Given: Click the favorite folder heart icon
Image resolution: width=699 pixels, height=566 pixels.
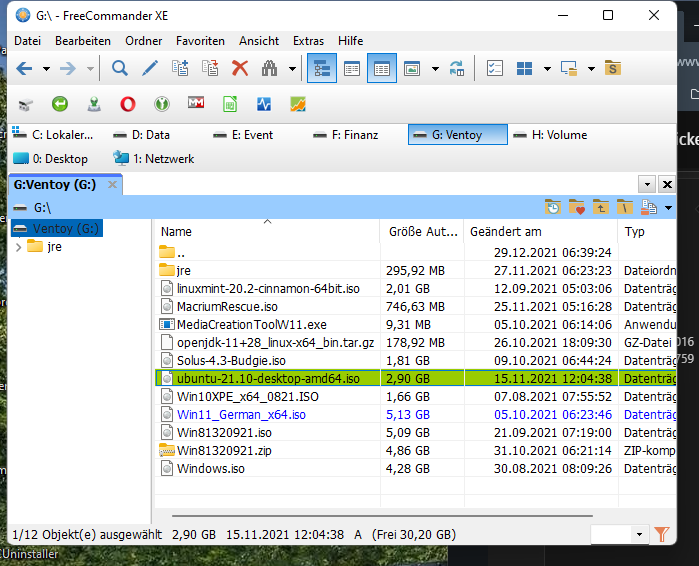Looking at the screenshot, I should 577,208.
